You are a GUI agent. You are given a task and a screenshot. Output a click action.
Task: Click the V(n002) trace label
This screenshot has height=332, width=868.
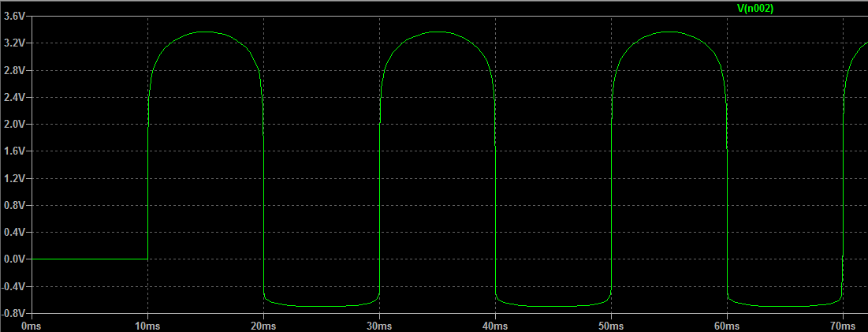[x=756, y=9]
